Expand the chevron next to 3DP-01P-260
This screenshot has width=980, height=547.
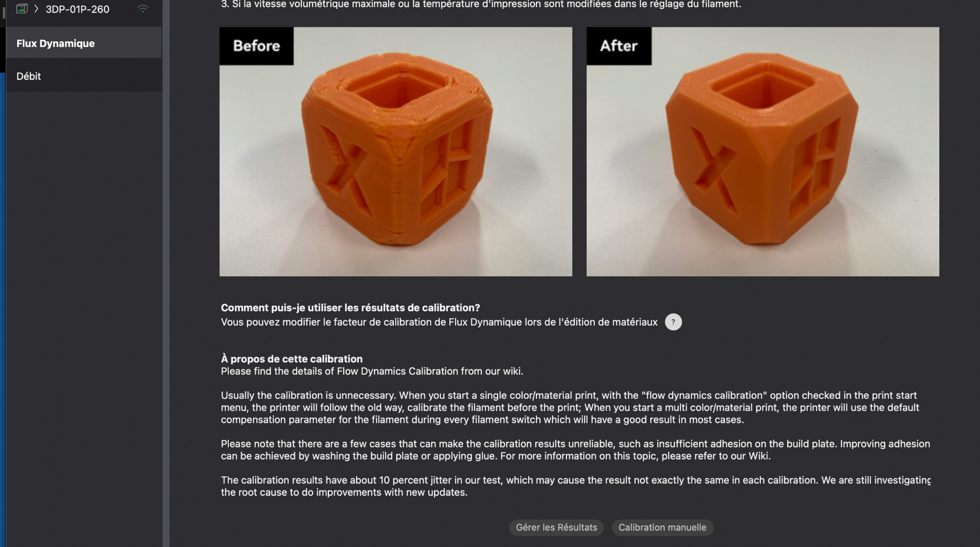(36, 9)
